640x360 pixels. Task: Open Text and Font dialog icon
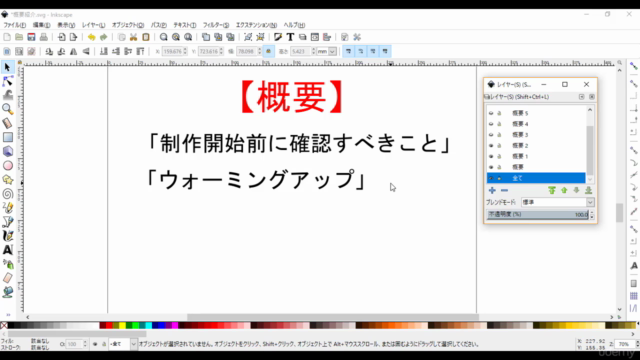290,37
